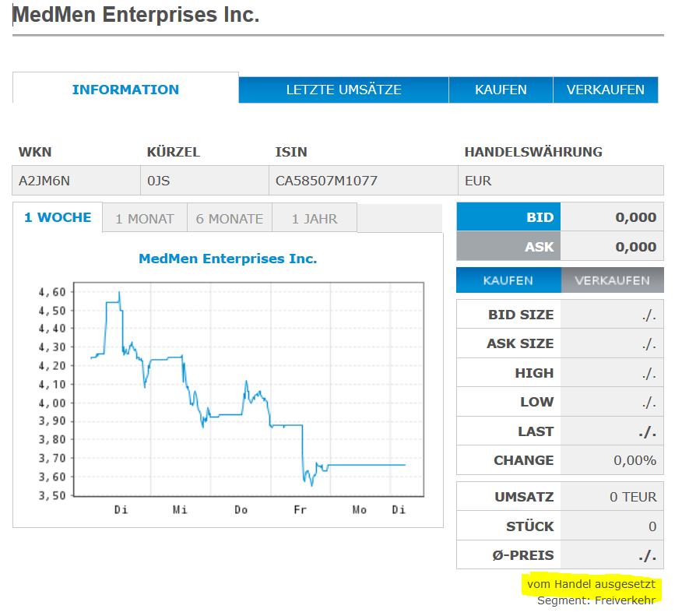Open the KAUFEN tab in top navigation
The width and height of the screenshot is (689, 616).
point(501,90)
